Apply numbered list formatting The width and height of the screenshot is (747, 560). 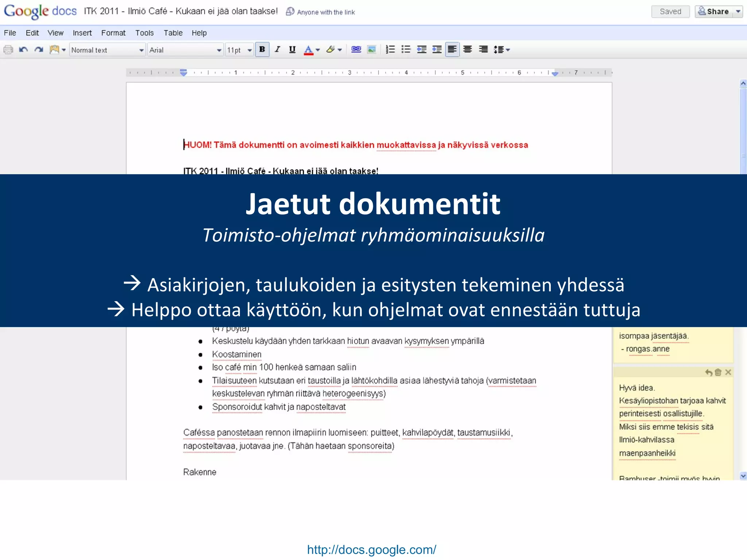(x=390, y=50)
